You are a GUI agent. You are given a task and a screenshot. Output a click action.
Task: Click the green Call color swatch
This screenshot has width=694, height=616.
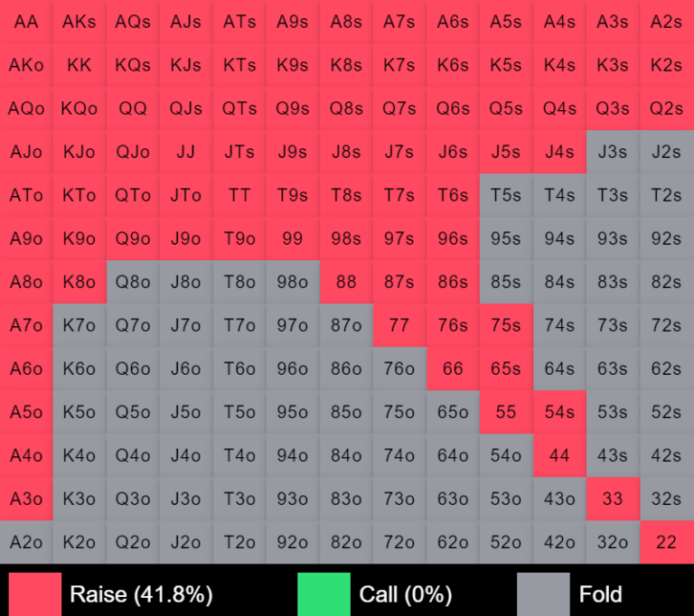[324, 593]
